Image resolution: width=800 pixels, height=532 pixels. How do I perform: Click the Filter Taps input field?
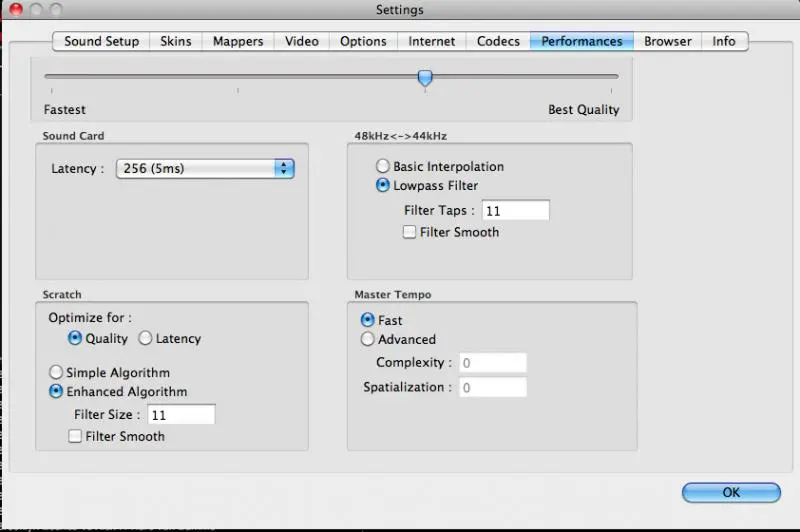tap(515, 211)
